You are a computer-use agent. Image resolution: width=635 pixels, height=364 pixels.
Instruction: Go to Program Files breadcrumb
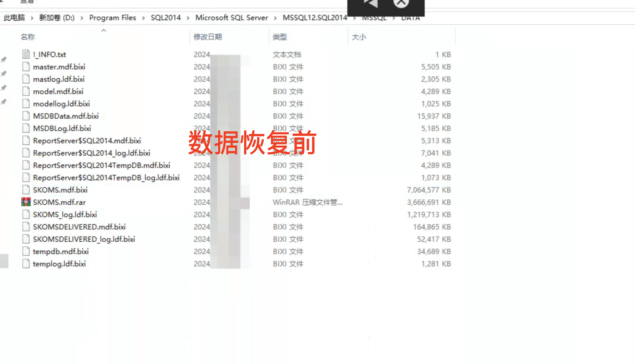pos(113,18)
